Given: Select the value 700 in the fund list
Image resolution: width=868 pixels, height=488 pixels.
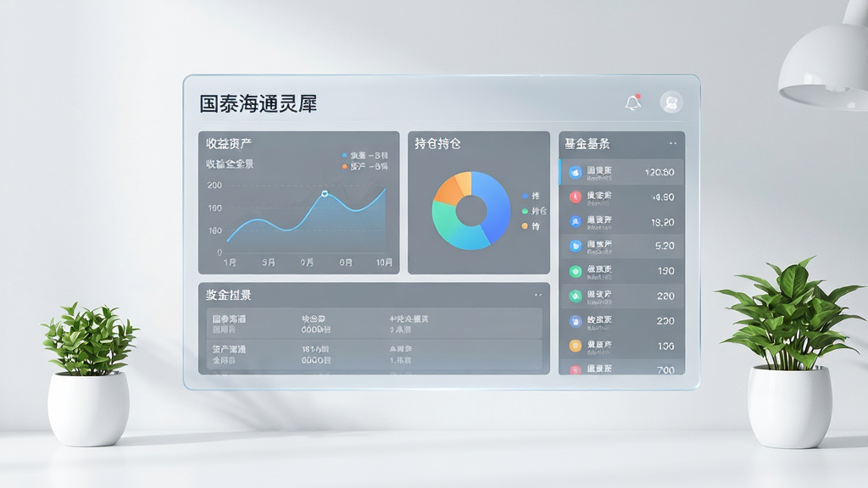Looking at the screenshot, I should click(666, 370).
